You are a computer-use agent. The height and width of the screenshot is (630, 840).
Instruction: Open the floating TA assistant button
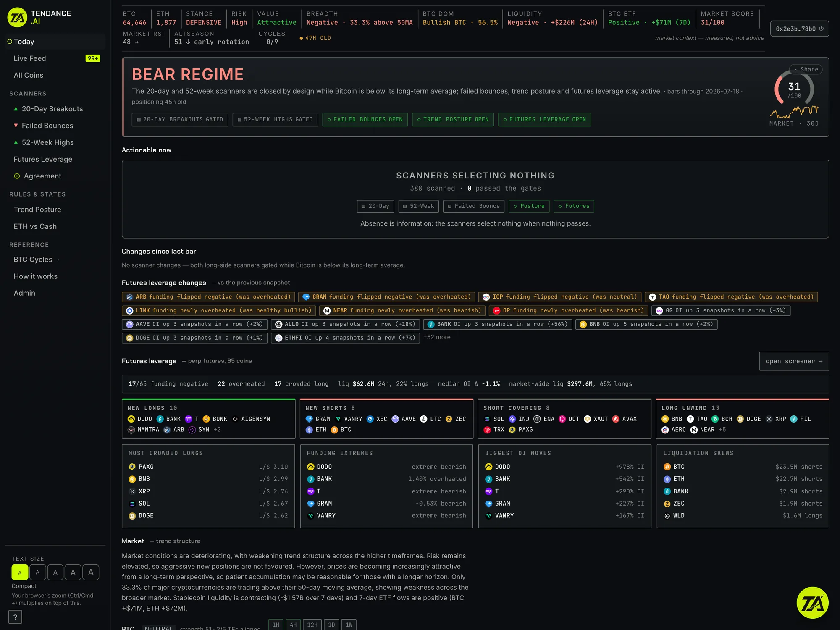(x=812, y=603)
